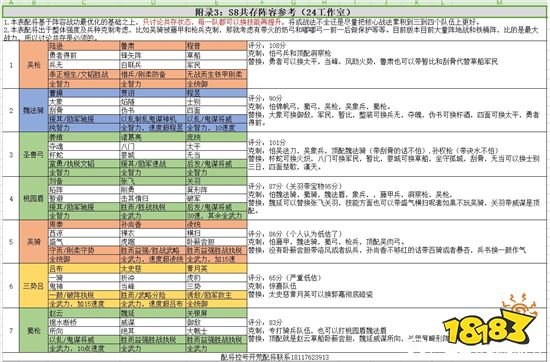Select the '赵云' general cell
The image size is (550, 362).
click(83, 313)
